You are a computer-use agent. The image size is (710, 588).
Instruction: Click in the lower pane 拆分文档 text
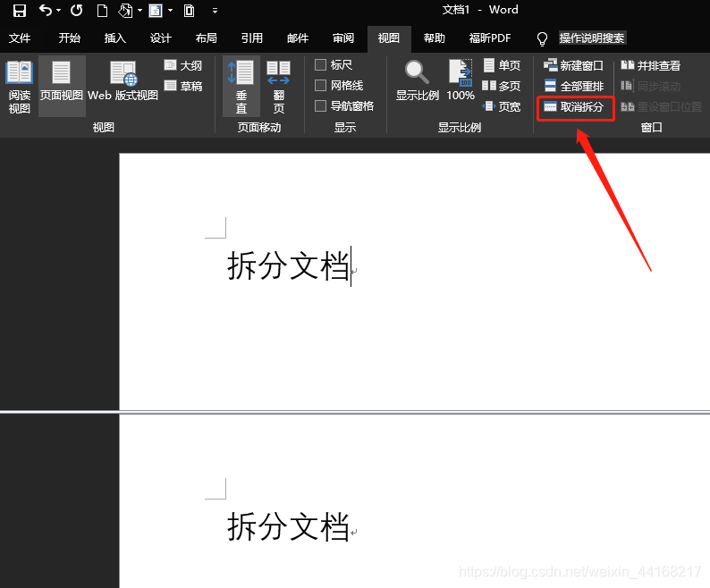pos(288,526)
